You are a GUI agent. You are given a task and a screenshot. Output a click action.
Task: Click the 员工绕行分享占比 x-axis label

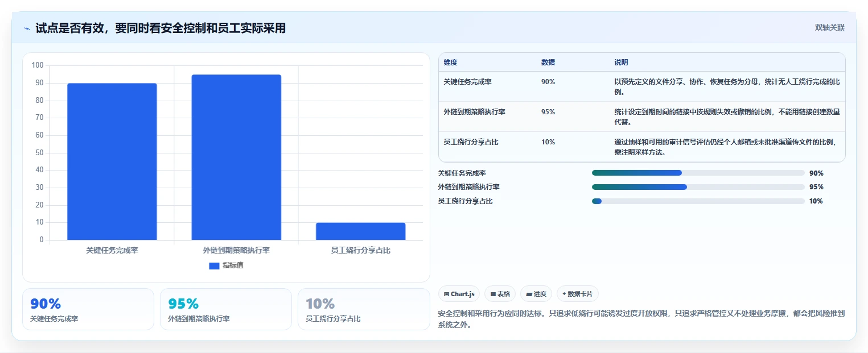361,250
